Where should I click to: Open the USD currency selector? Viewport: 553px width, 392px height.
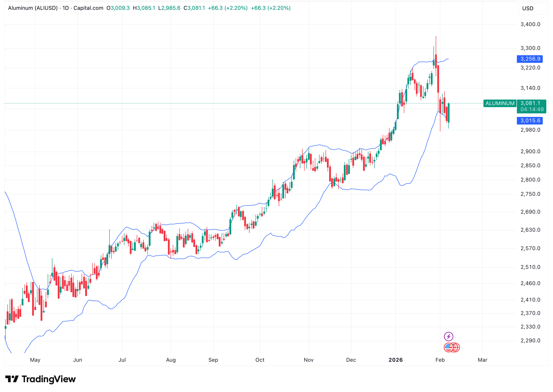(x=532, y=8)
